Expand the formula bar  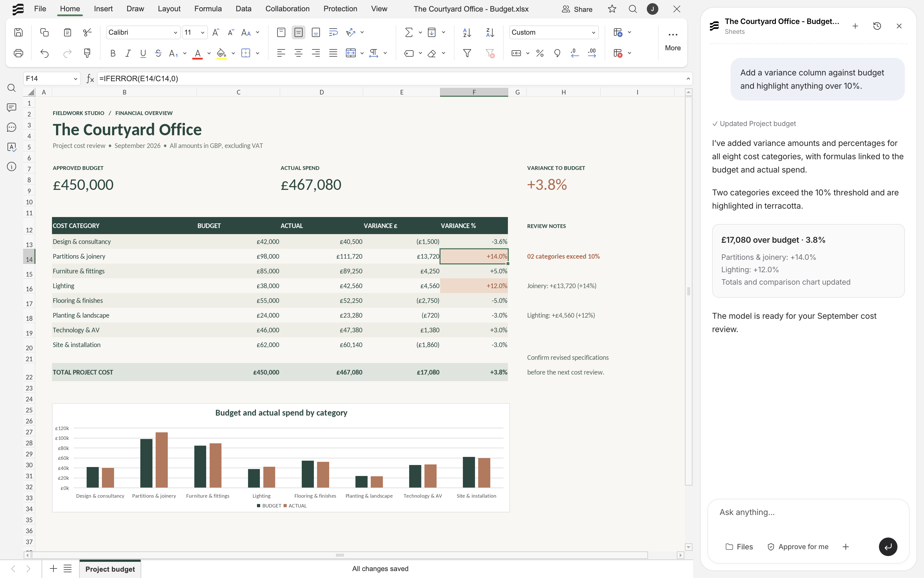point(688,79)
